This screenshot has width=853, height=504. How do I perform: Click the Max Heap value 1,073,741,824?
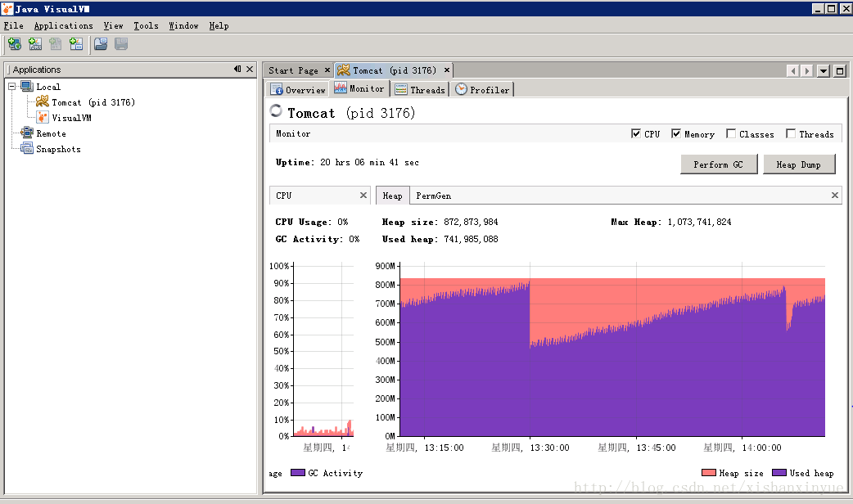699,222
